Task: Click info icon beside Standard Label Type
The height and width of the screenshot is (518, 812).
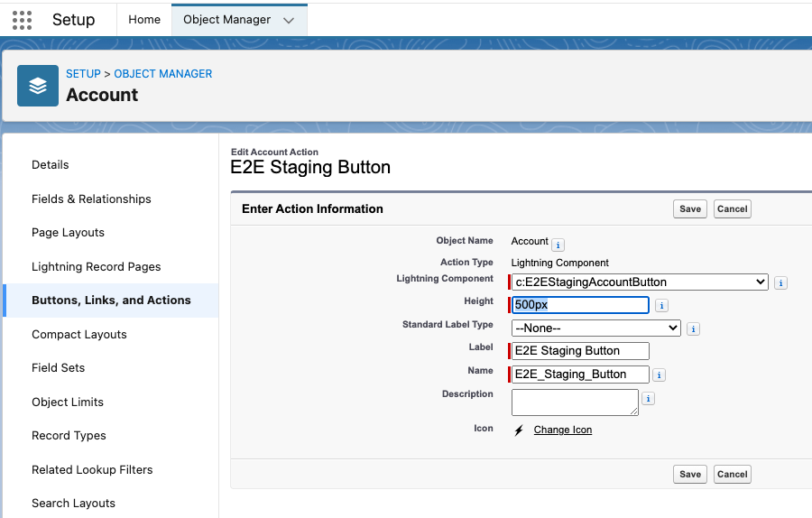Action: 693,329
